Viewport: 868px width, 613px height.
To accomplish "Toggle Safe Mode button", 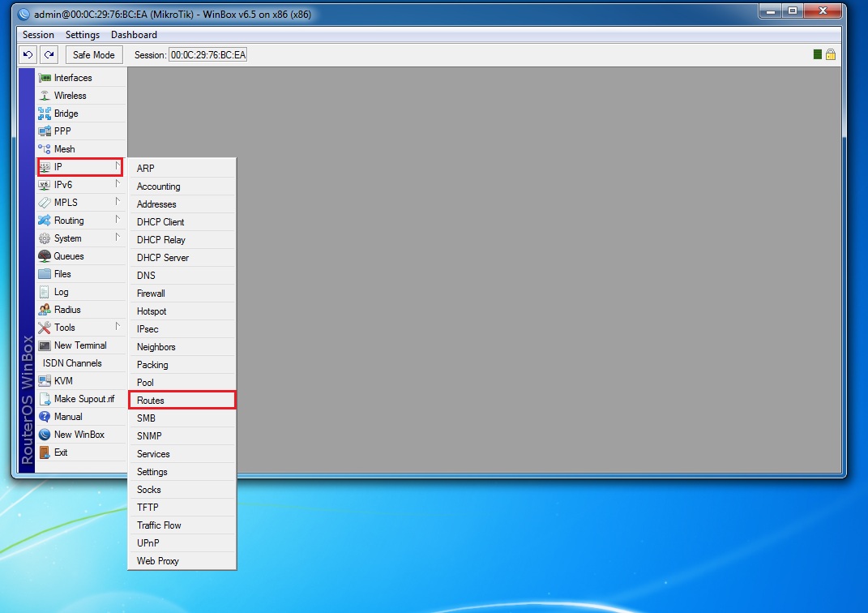I will 93,55.
